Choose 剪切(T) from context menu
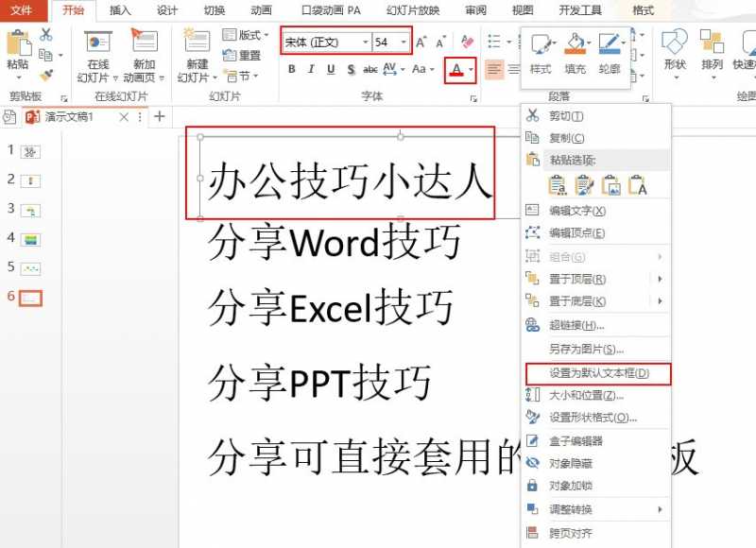The height and width of the screenshot is (548, 756). coord(596,116)
